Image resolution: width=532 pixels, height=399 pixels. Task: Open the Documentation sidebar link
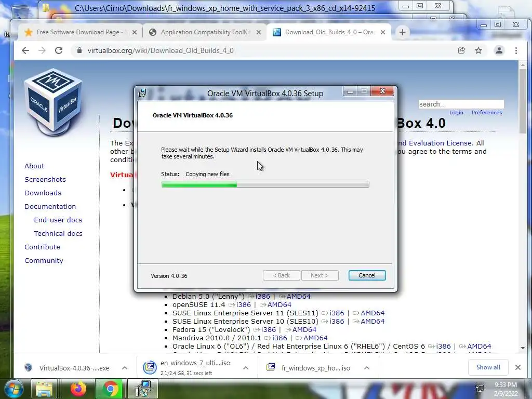click(x=50, y=207)
